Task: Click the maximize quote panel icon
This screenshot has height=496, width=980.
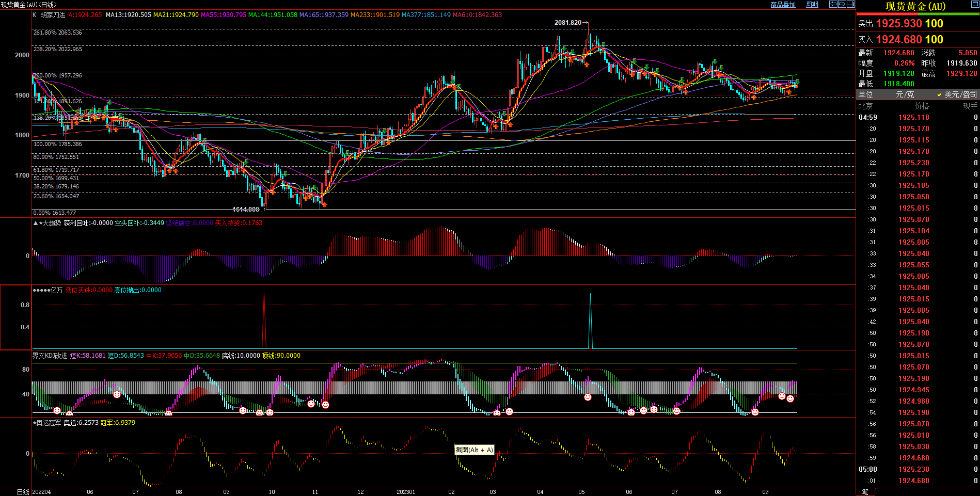Action: (x=975, y=5)
